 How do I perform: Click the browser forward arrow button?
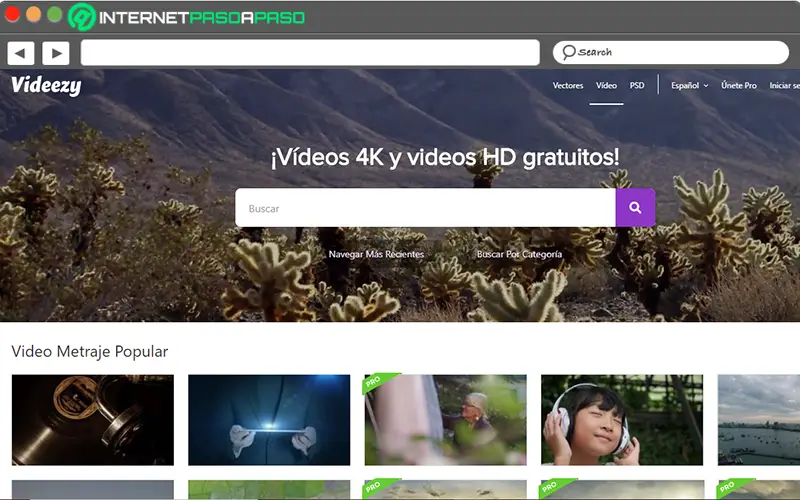coord(56,53)
